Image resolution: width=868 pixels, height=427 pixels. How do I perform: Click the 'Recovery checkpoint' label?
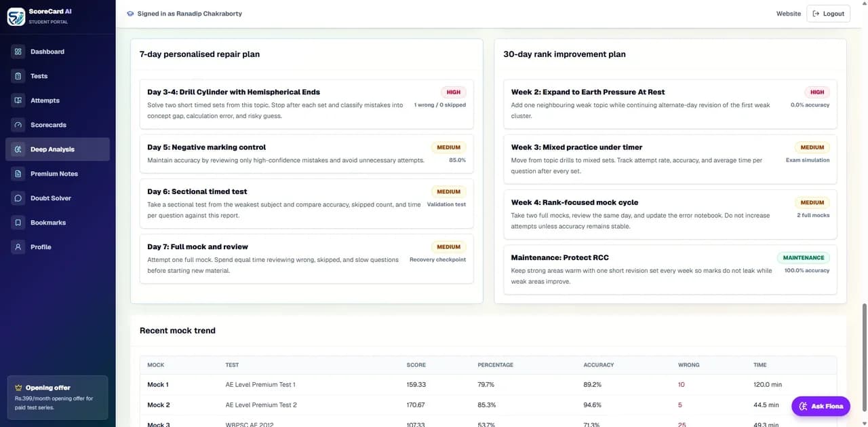[437, 259]
